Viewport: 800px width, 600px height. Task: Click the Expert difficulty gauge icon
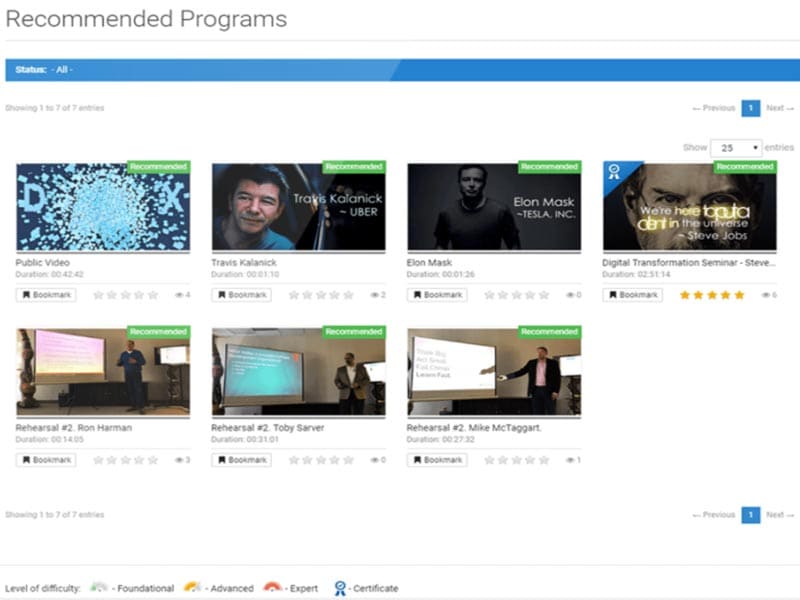[272, 587]
